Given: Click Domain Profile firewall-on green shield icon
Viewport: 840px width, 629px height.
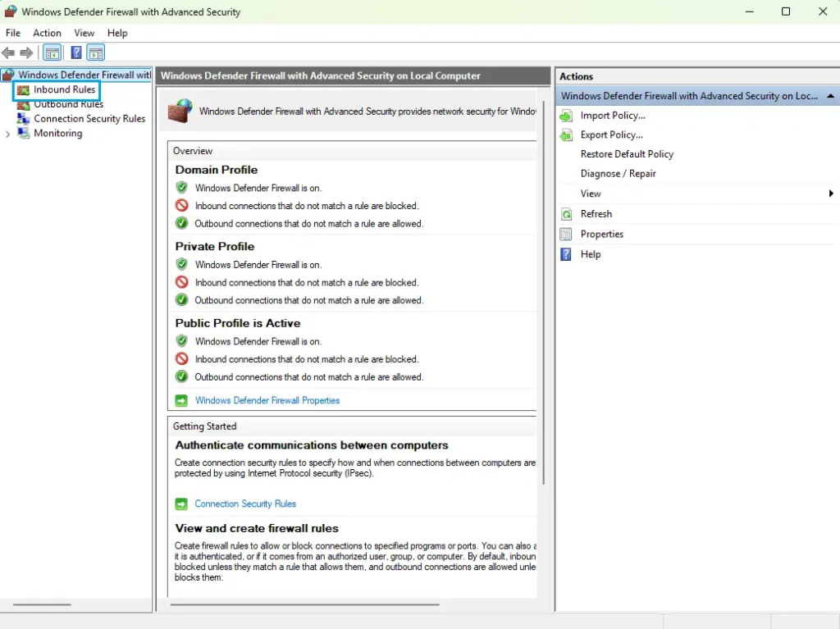Looking at the screenshot, I should (x=181, y=188).
